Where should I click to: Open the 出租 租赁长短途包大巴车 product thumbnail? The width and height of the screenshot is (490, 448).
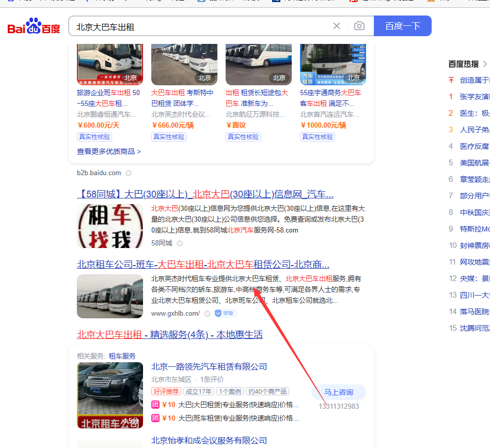point(259,65)
